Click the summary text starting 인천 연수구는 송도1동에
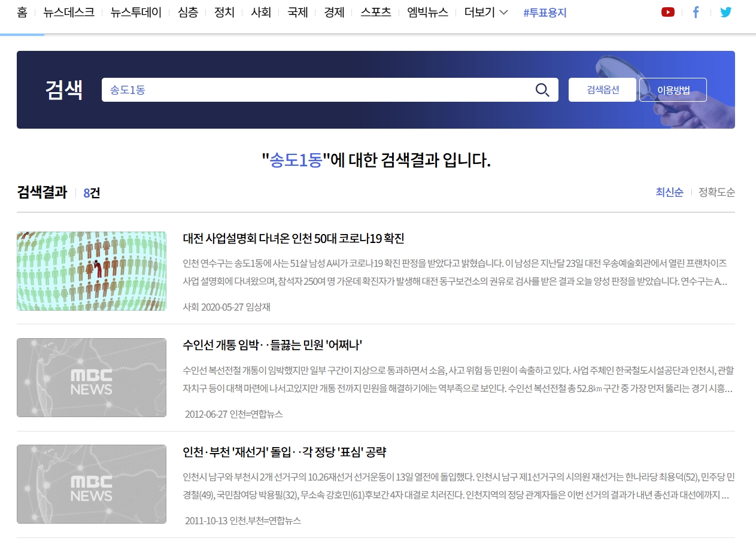Viewport: 756px width, 544px height. [x=455, y=272]
